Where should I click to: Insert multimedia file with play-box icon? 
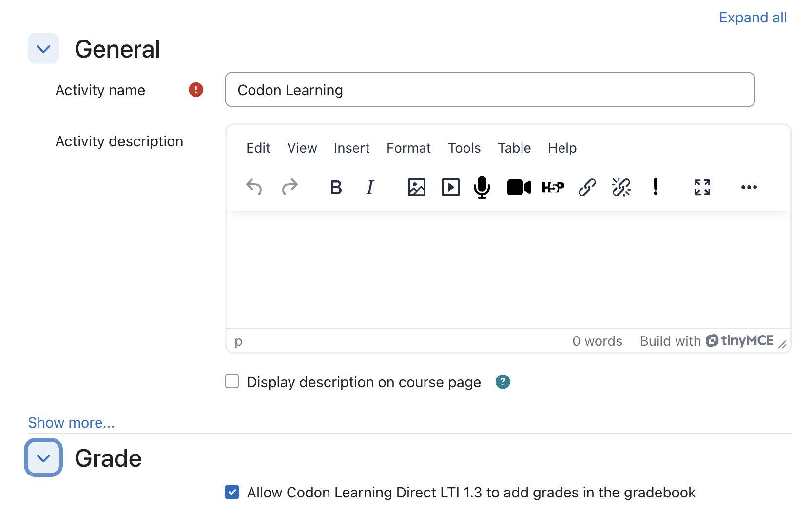click(451, 187)
